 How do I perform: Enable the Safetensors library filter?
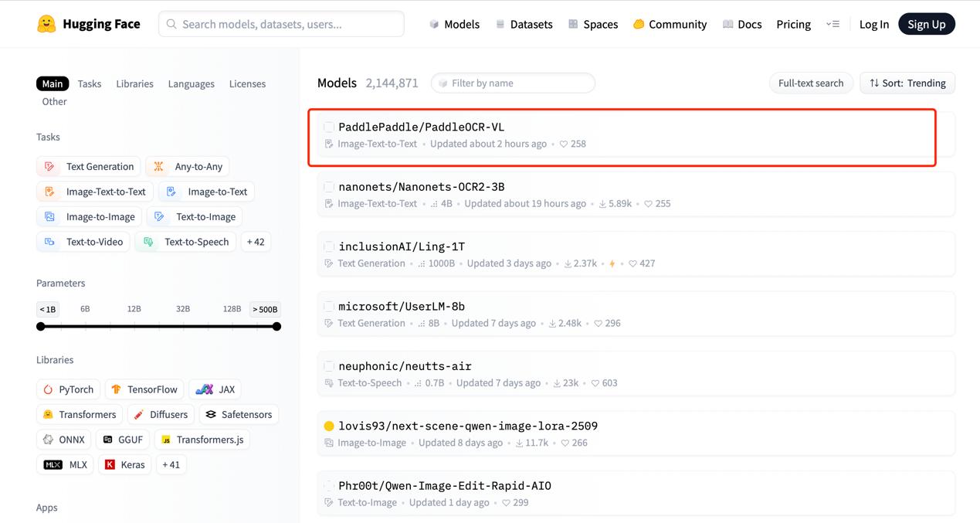[239, 414]
